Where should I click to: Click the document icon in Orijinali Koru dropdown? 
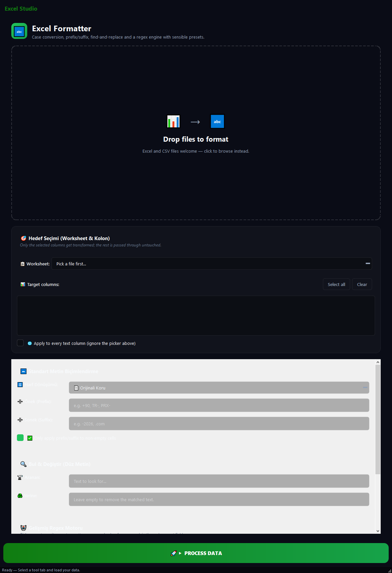pyautogui.click(x=76, y=388)
